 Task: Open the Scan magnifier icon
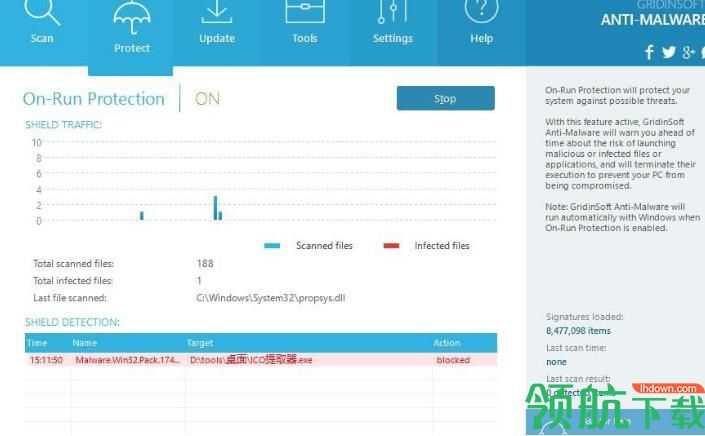42,12
